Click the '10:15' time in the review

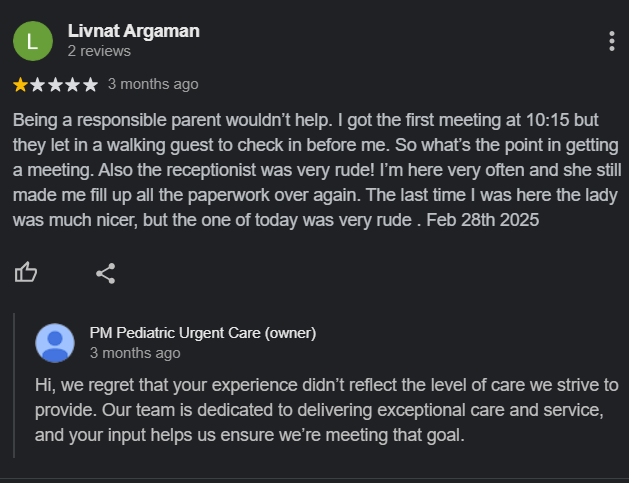[547, 120]
